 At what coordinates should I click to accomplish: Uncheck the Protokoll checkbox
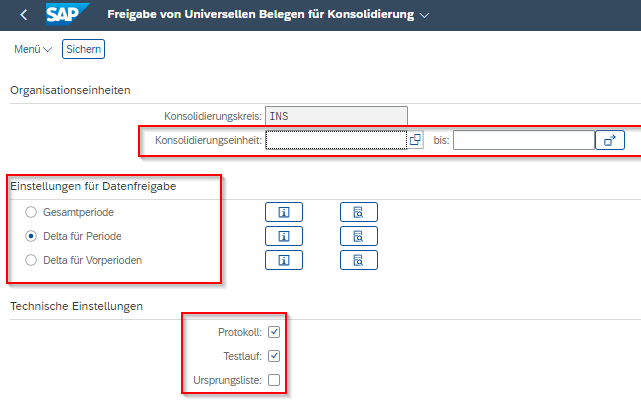pyautogui.click(x=274, y=332)
